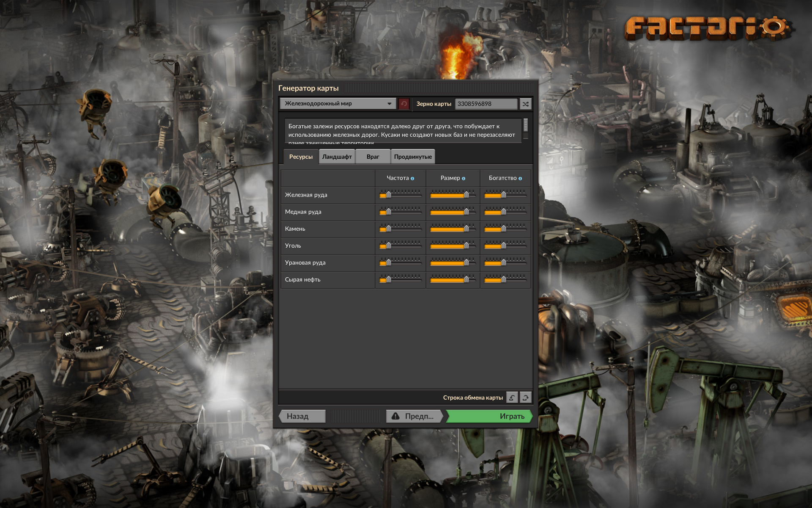Click the info icon next to Богатство
This screenshot has height=508, width=812.
click(520, 179)
